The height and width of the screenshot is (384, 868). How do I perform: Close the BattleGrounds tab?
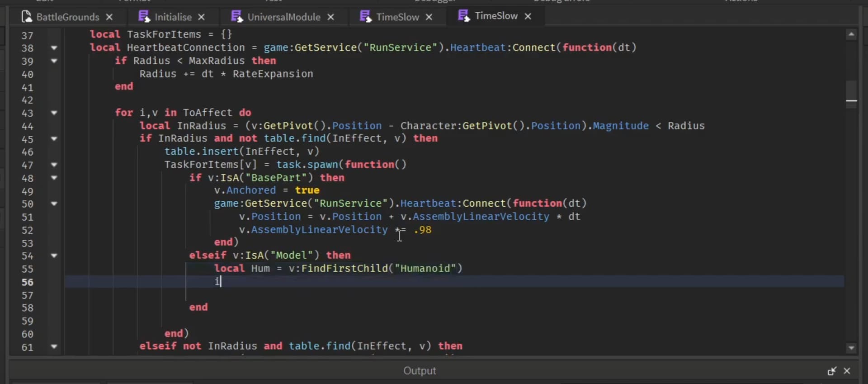point(109,17)
